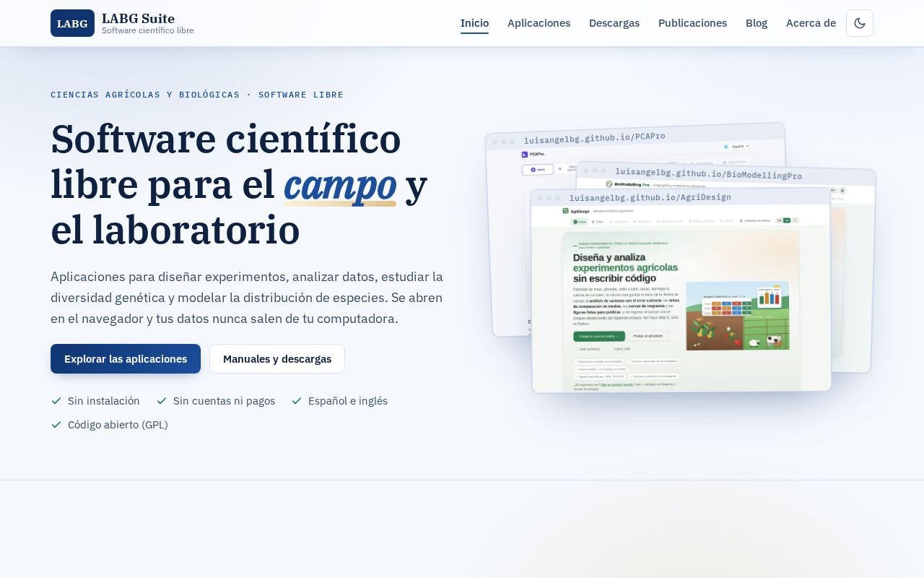924x578 pixels.
Task: Open the Descargas page
Action: 614,23
